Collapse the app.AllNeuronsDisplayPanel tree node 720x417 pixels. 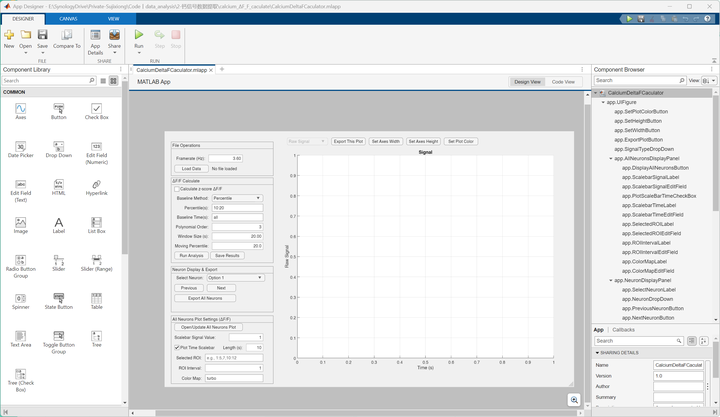[611, 158]
